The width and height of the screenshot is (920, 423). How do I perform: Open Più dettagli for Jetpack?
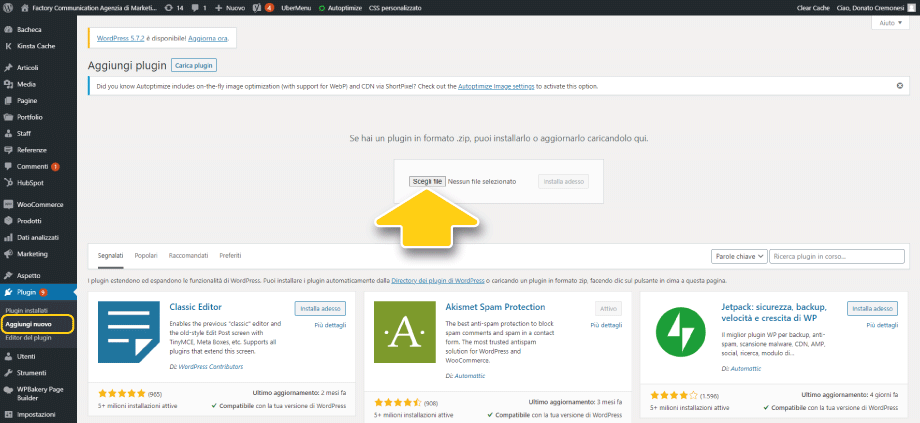[882, 325]
